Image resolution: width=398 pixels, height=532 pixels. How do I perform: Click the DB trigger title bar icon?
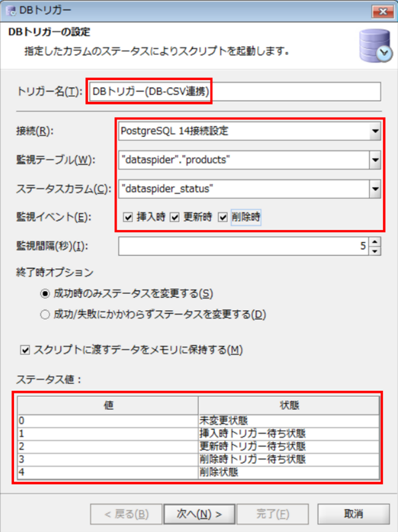[x=11, y=10]
